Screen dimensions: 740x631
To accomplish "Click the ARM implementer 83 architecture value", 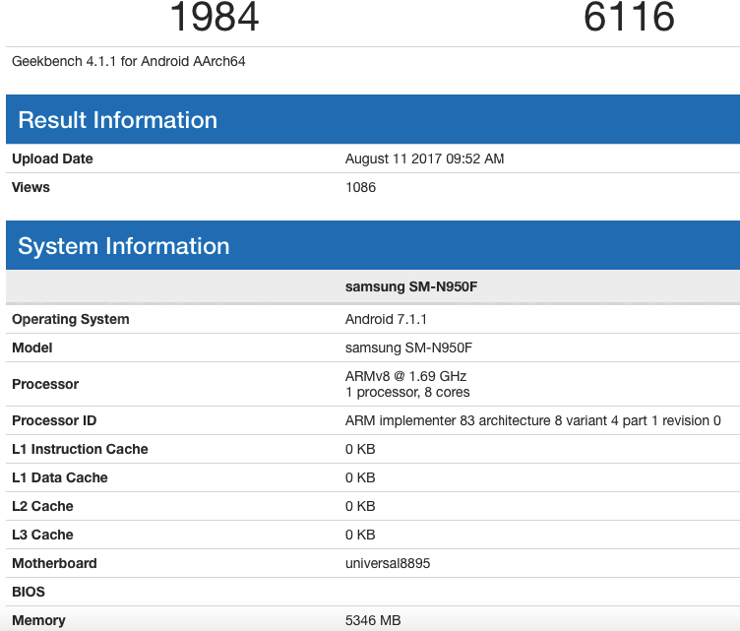I will pos(533,421).
